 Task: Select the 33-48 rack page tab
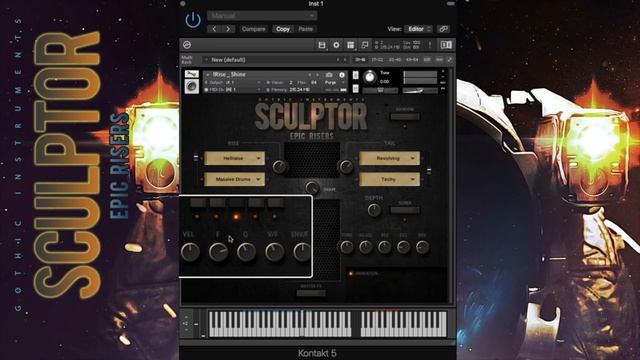(x=395, y=60)
